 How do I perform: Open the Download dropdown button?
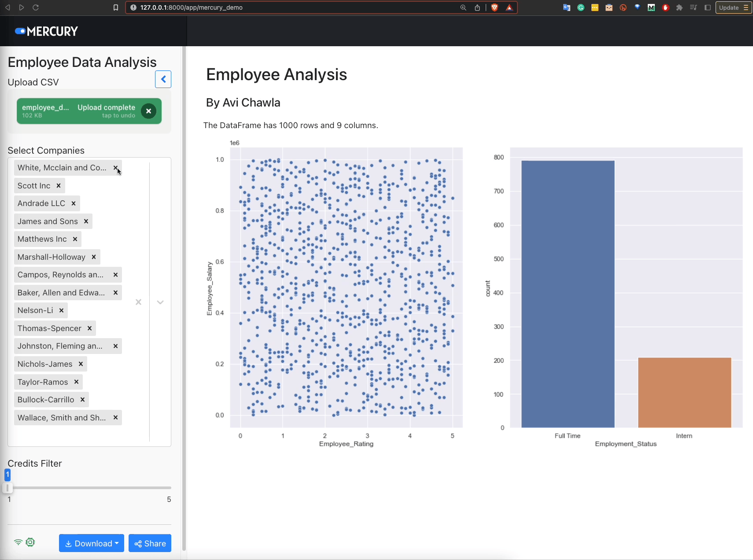coord(92,543)
